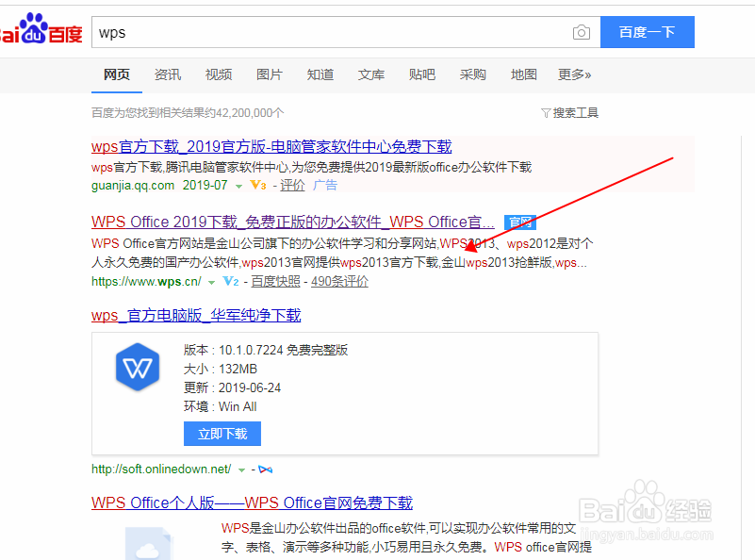Click the 官网 official-site badge

click(x=519, y=222)
